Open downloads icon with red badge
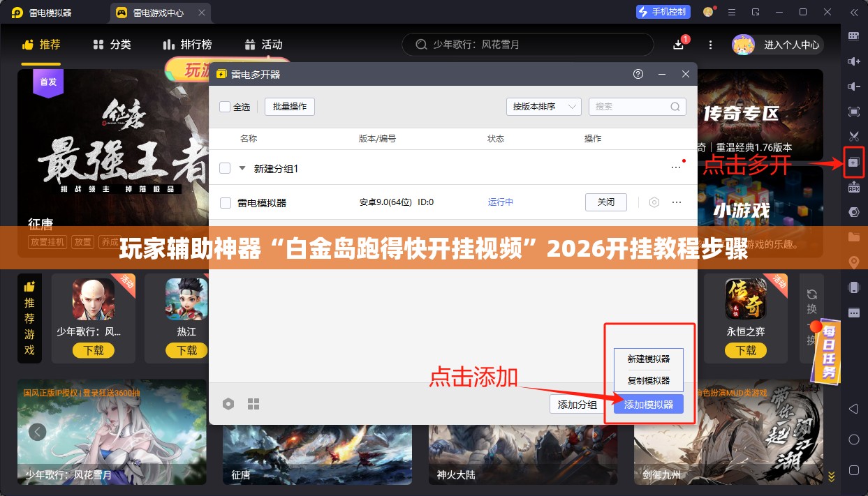This screenshot has height=496, width=868. point(679,45)
